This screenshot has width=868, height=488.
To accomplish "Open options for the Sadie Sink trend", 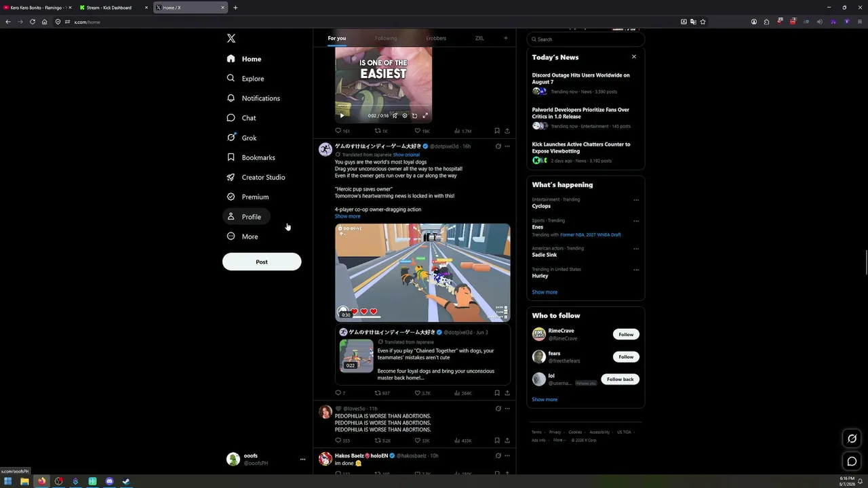I will (636, 249).
